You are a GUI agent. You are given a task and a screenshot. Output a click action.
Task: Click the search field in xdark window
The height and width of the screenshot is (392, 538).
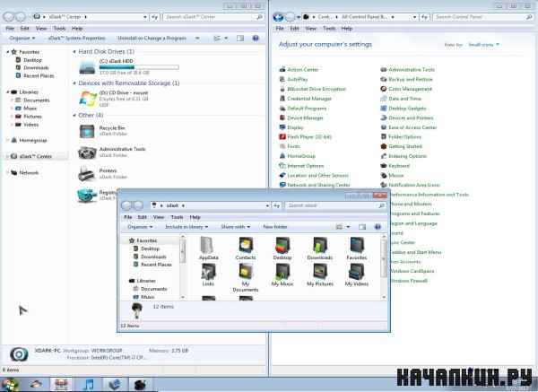pos(335,205)
